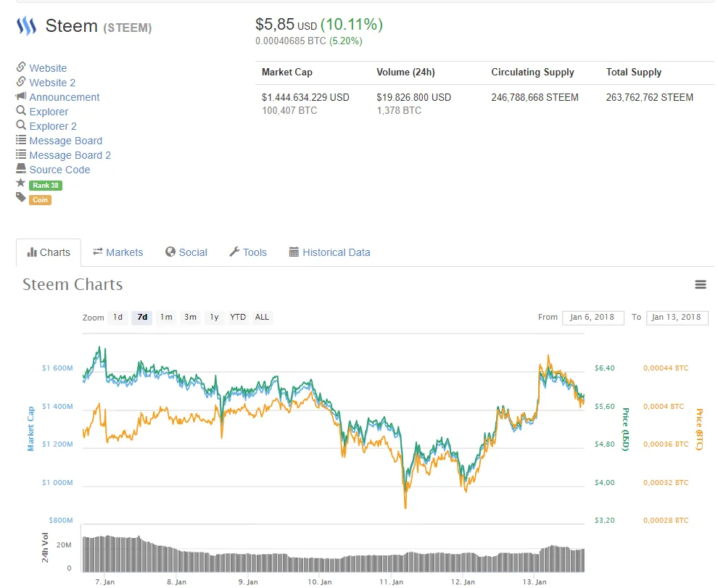Click the magnifier icon beside Explorer

(20, 110)
